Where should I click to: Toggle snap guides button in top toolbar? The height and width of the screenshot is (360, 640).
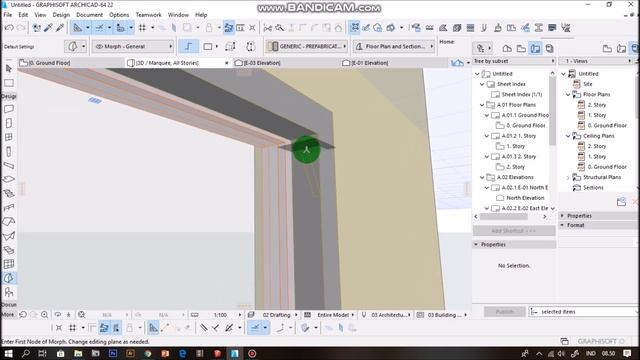[x=100, y=28]
